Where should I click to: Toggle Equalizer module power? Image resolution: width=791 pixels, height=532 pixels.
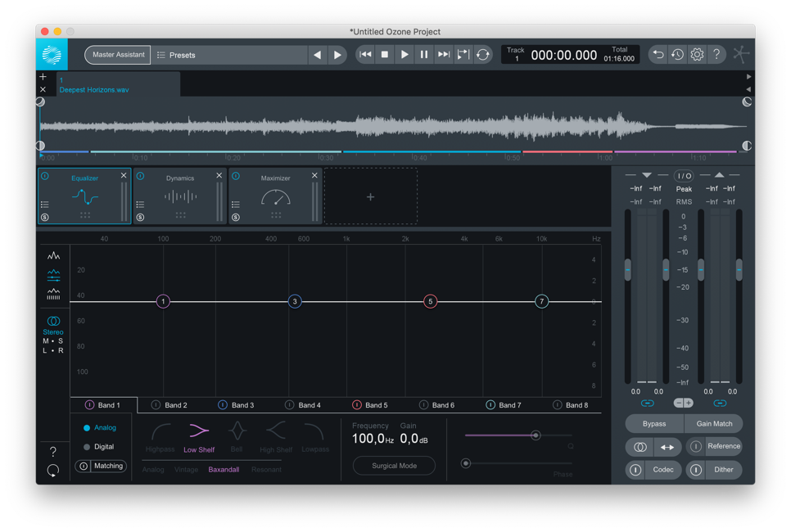click(x=45, y=176)
